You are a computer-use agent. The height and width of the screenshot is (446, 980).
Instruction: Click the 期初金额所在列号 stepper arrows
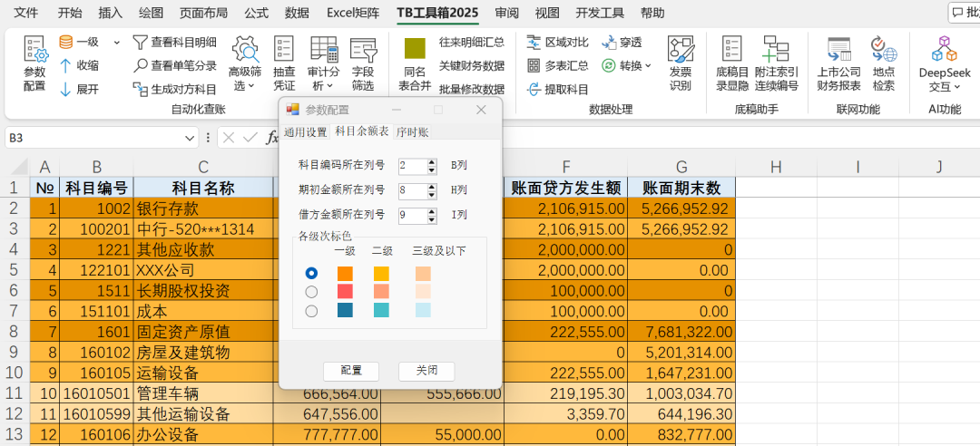432,189
